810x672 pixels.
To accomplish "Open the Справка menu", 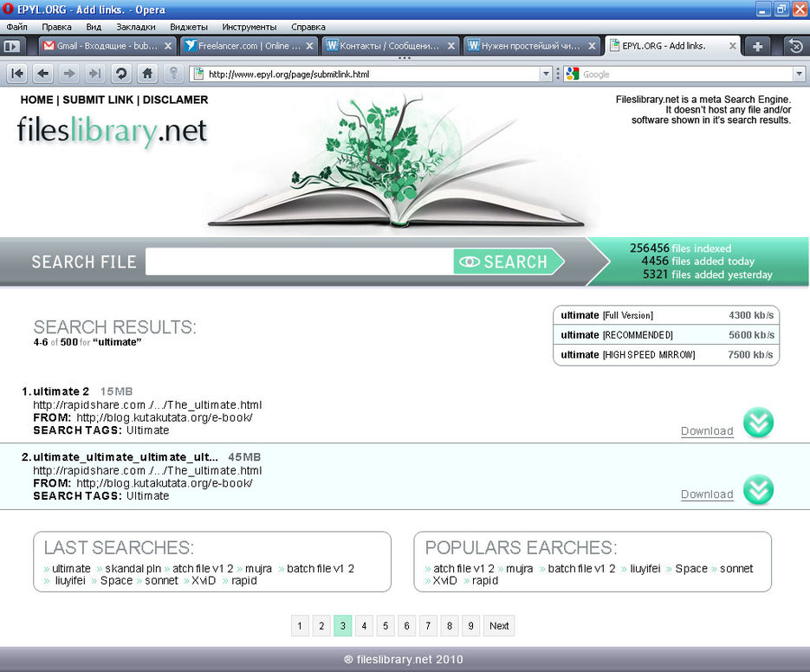I will pyautogui.click(x=308, y=27).
